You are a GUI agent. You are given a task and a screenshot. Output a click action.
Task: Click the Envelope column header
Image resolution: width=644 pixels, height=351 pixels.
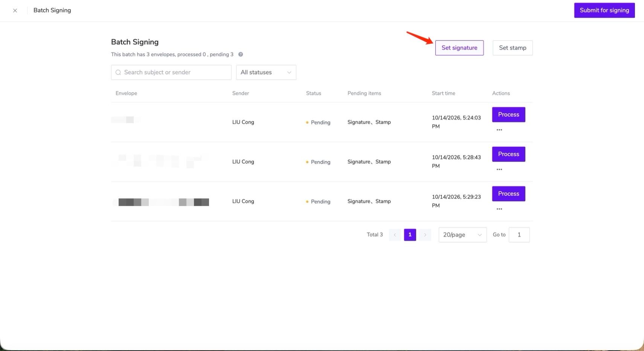126,93
